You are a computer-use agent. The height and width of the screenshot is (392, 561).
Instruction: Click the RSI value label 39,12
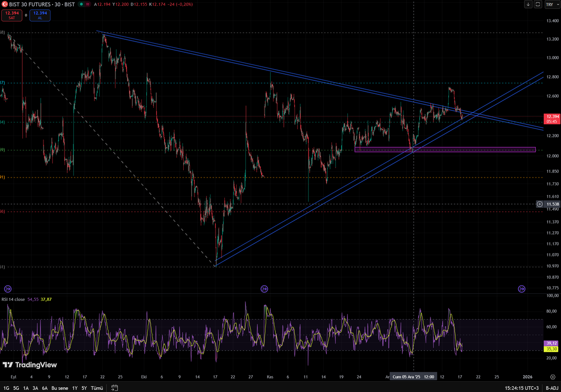click(551, 343)
